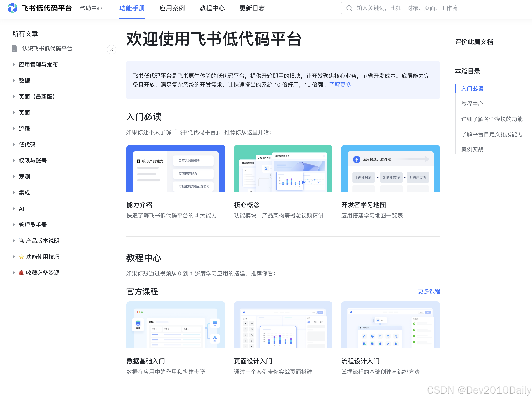Open the 页面设计入门 course thumbnail

coord(283,324)
